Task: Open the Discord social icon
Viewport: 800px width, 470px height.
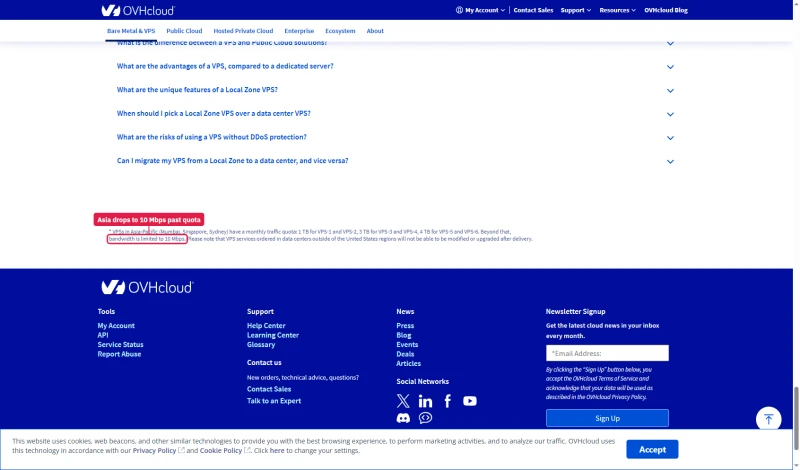Action: (403, 418)
